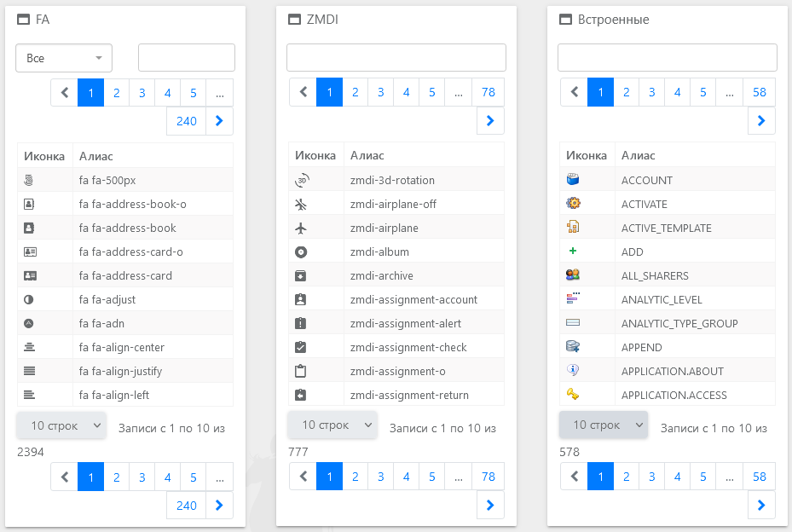Click the green ADD plus icon
The height and width of the screenshot is (532, 792).
coord(573,252)
